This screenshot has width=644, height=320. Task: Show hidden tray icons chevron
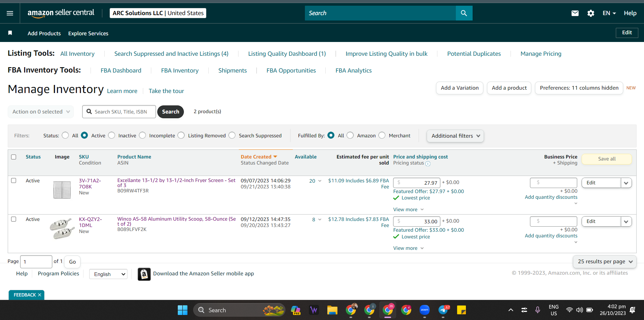coord(511,310)
